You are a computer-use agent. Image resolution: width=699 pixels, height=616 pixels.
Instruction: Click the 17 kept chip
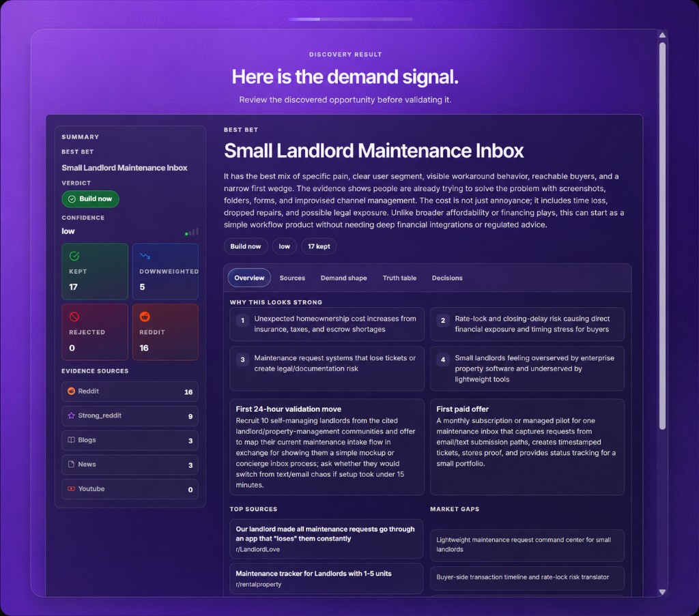(319, 246)
